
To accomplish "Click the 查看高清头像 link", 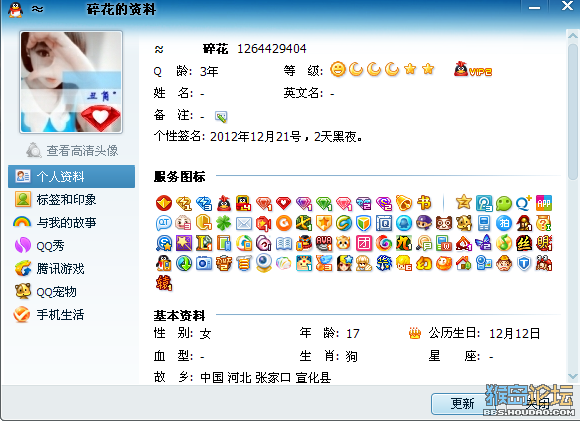I will [72, 150].
